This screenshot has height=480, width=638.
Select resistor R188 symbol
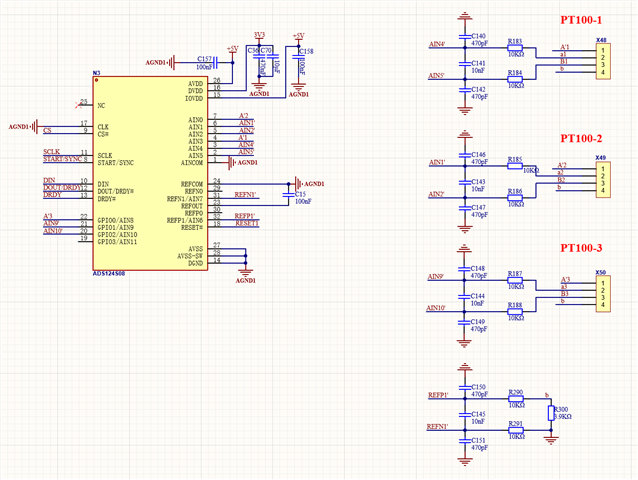pos(515,312)
